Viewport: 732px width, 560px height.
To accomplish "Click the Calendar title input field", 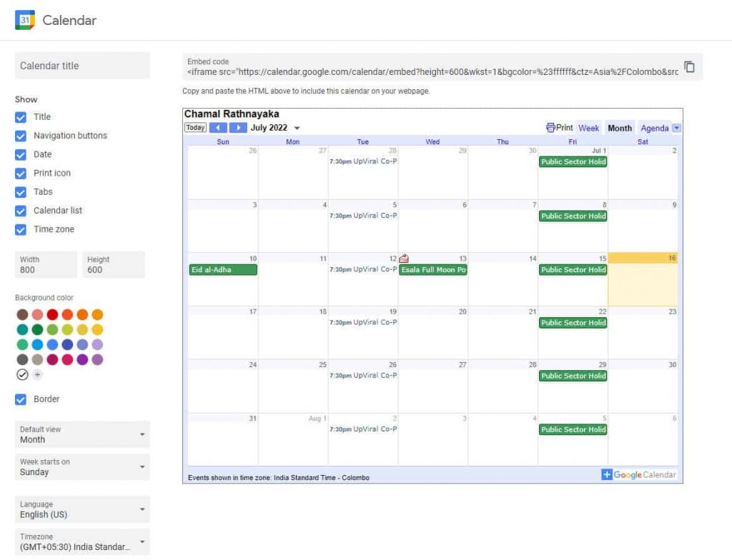I will click(x=82, y=66).
